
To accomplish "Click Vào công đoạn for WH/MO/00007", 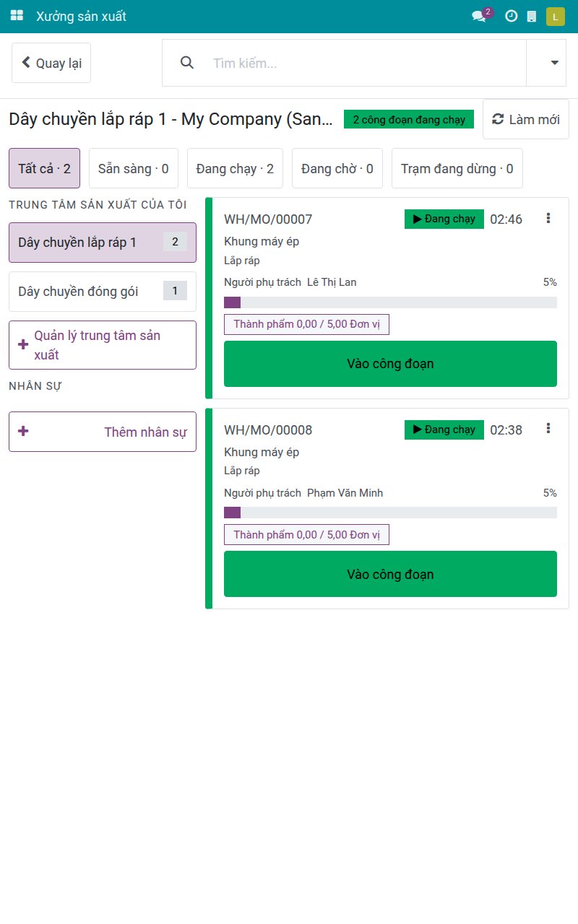I will 390,364.
